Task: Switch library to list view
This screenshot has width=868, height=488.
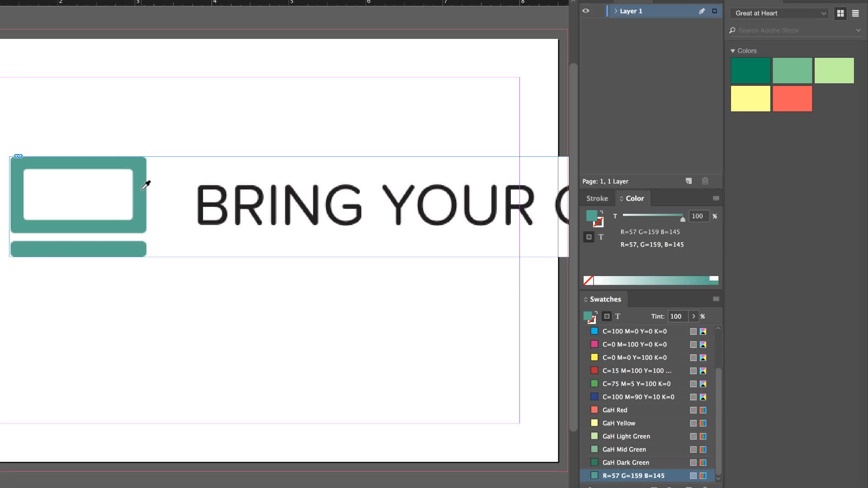Action: click(x=855, y=13)
